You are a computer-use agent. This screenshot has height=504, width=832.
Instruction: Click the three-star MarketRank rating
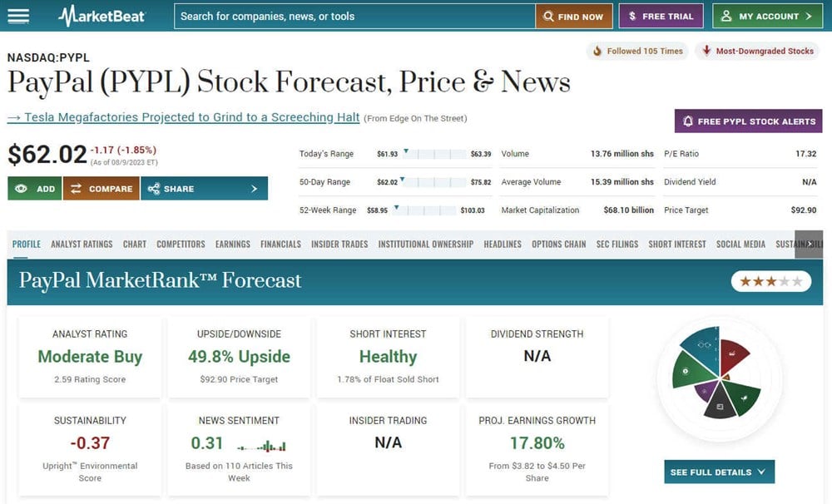click(771, 281)
